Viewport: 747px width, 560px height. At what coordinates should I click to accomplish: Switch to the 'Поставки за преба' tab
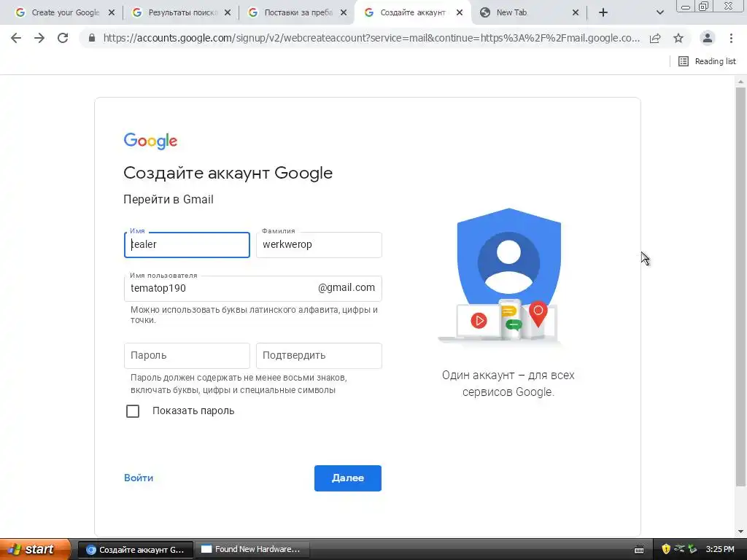298,13
